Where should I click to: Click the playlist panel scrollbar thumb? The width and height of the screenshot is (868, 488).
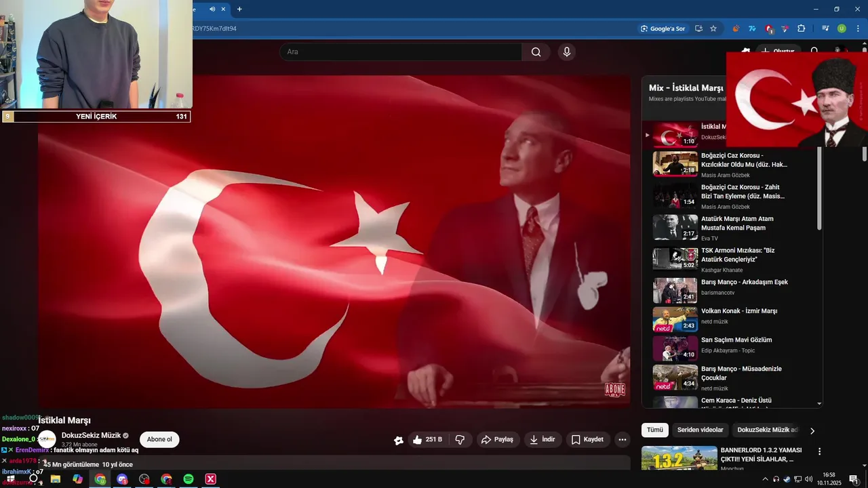coord(819,188)
